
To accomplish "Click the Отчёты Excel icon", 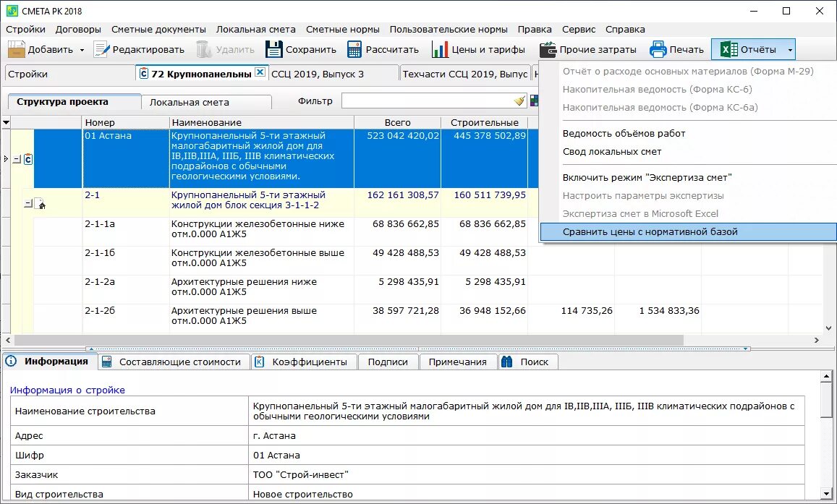I will [x=728, y=50].
